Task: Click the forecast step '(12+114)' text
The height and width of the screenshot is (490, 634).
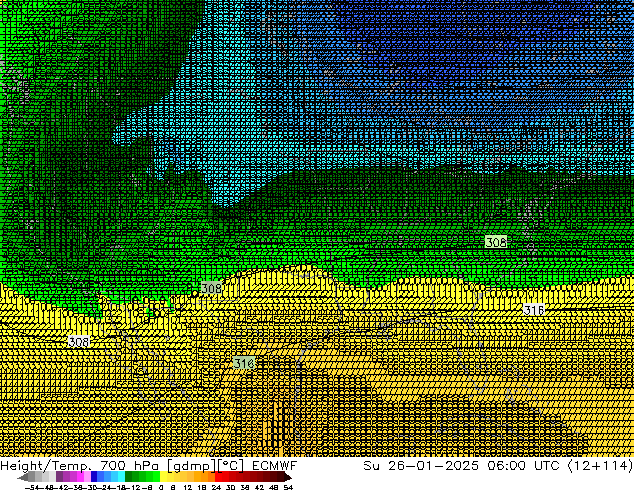Action: (600, 466)
